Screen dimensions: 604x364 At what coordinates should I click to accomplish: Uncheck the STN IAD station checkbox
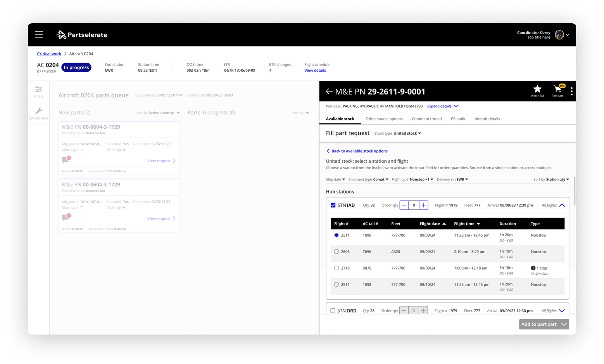pos(333,205)
